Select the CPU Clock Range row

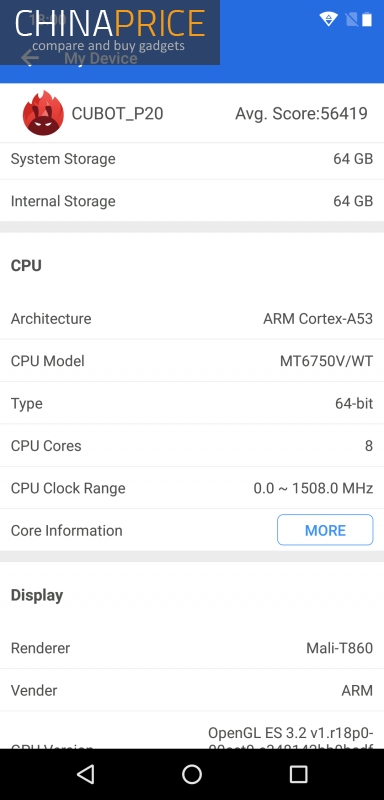tap(192, 488)
